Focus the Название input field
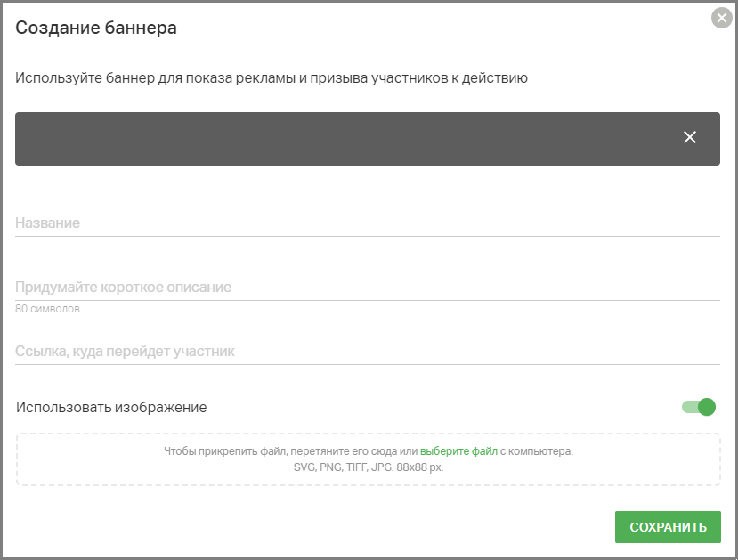The width and height of the screenshot is (738, 560). (367, 223)
